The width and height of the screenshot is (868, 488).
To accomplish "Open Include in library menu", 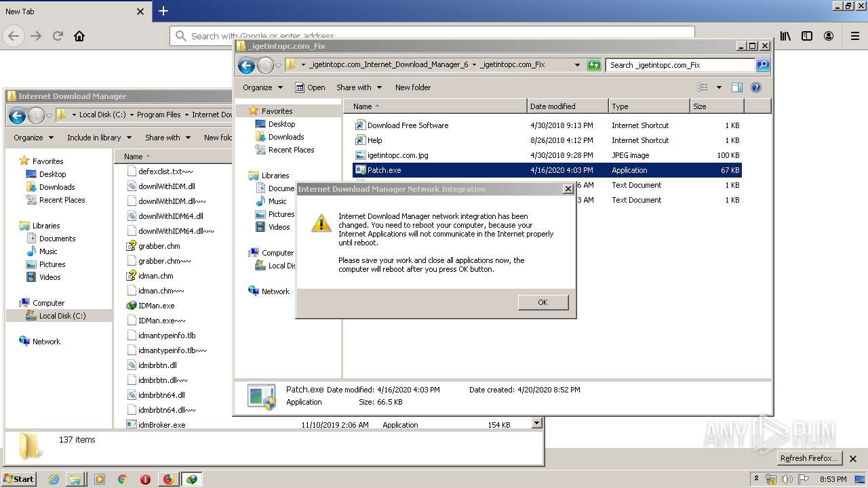I will 99,138.
